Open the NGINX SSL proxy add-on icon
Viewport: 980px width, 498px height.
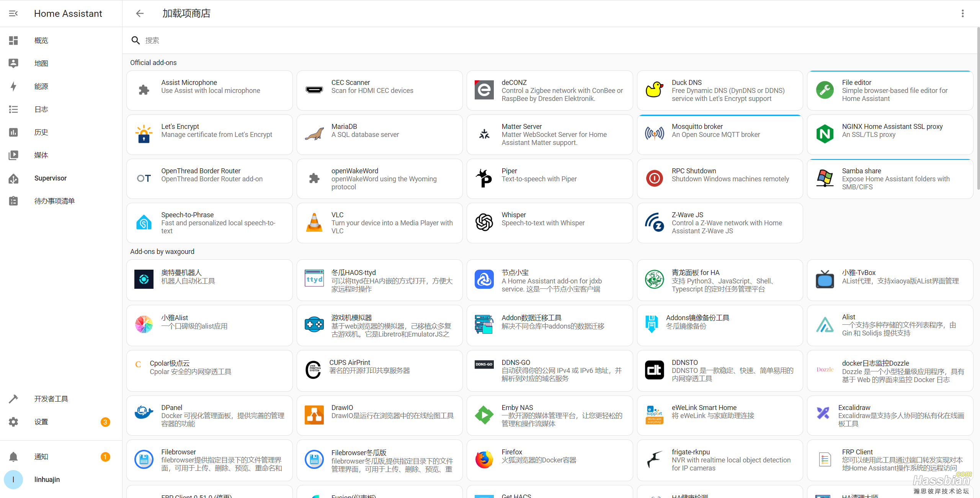coord(825,135)
